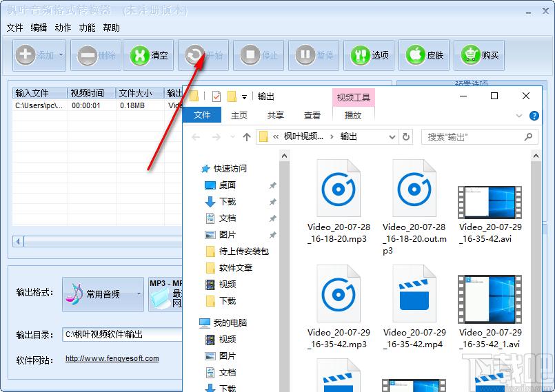Image resolution: width=555 pixels, height=392 pixels.
Task: Open the 常用音频 output format dropdown
Action: click(x=103, y=294)
